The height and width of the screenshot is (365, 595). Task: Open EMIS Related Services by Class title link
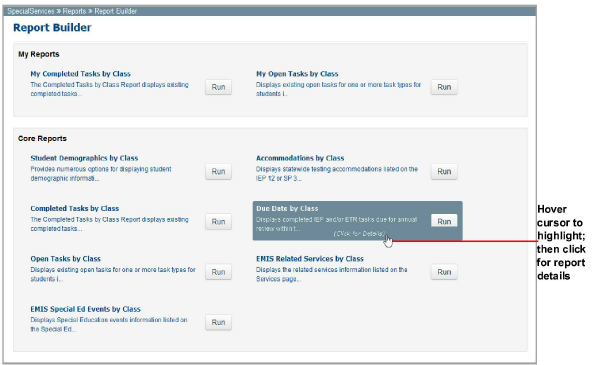(310, 259)
